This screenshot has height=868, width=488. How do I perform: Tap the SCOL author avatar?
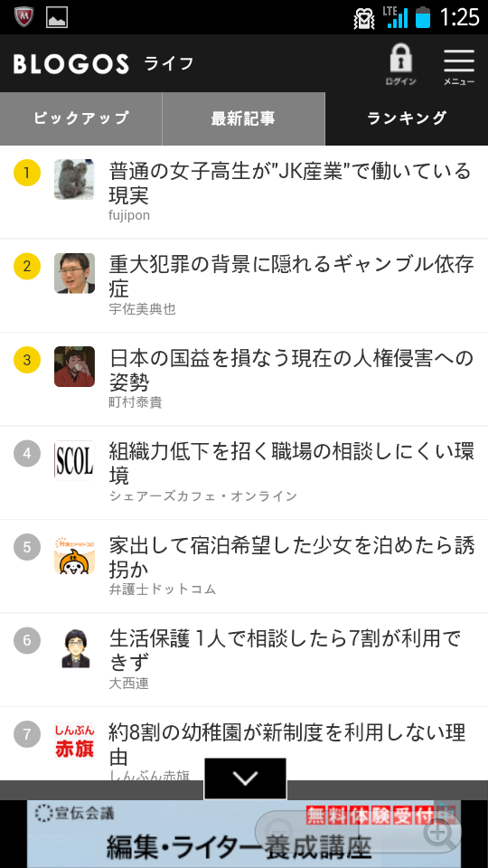coord(74,460)
